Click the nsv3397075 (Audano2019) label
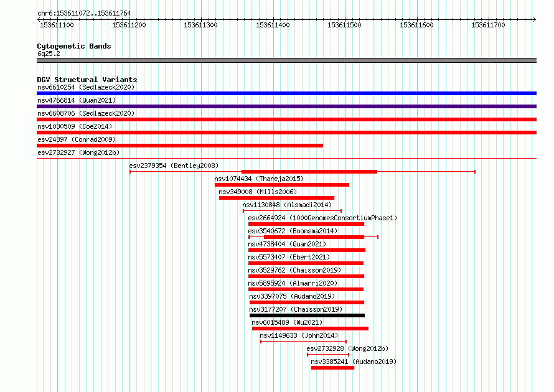Image resolution: width=554 pixels, height=392 pixels. (292, 296)
